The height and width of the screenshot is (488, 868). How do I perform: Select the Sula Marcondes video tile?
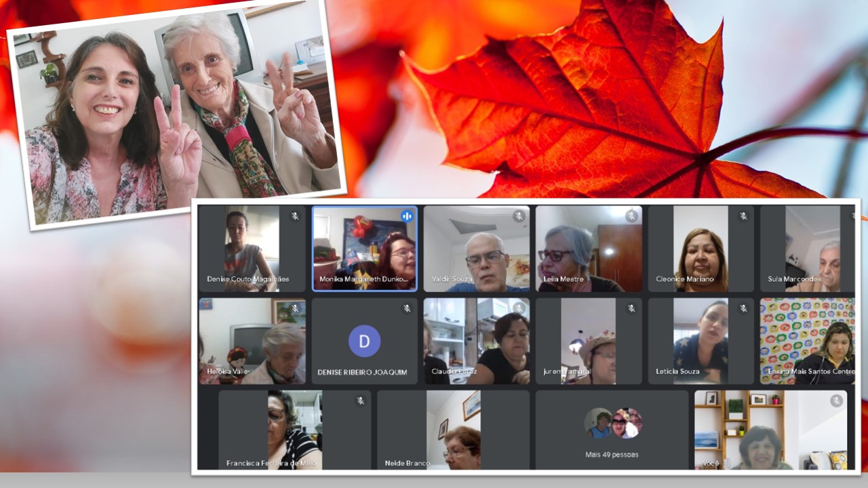[x=807, y=249]
